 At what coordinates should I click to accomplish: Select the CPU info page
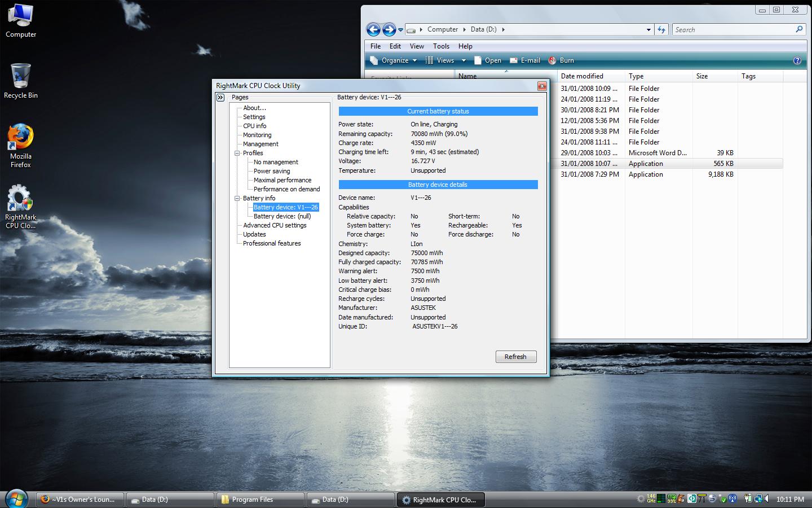pyautogui.click(x=254, y=126)
